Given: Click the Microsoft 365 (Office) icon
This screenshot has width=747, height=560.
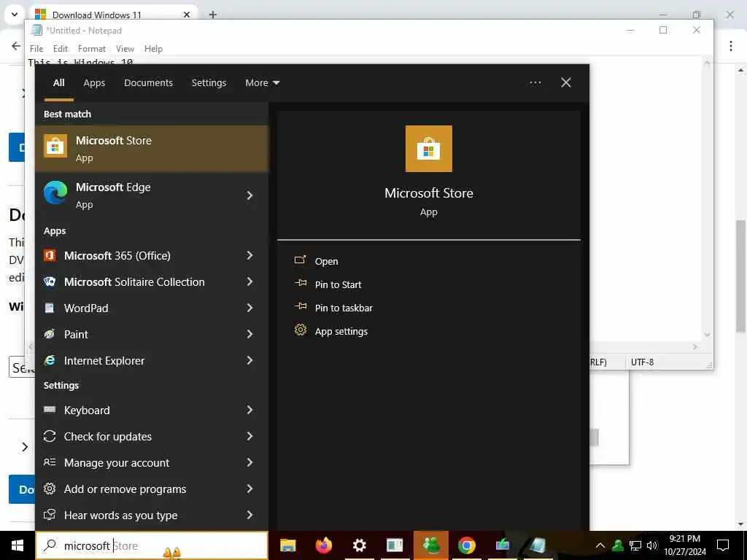Looking at the screenshot, I should [x=50, y=255].
